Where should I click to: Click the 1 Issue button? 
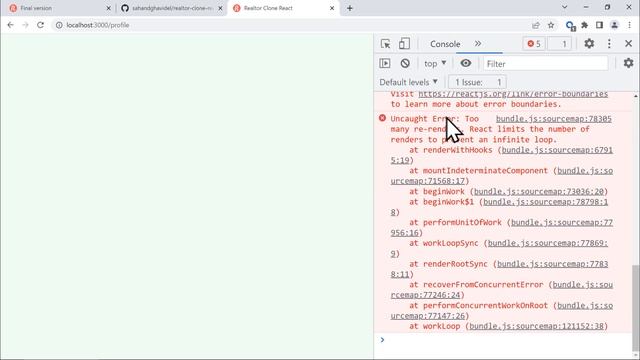click(477, 82)
